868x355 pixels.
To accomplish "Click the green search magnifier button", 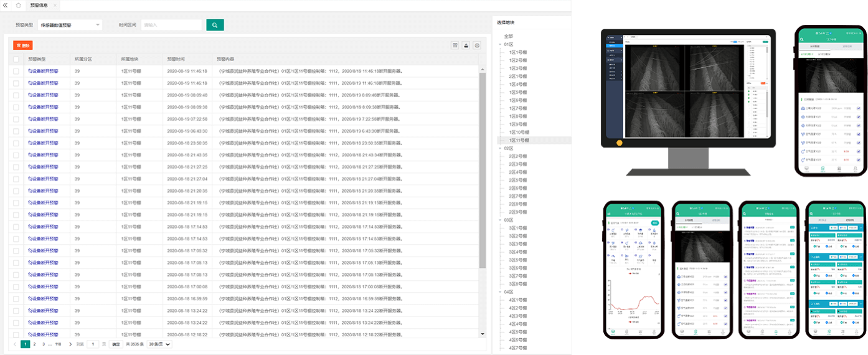I will 215,25.
